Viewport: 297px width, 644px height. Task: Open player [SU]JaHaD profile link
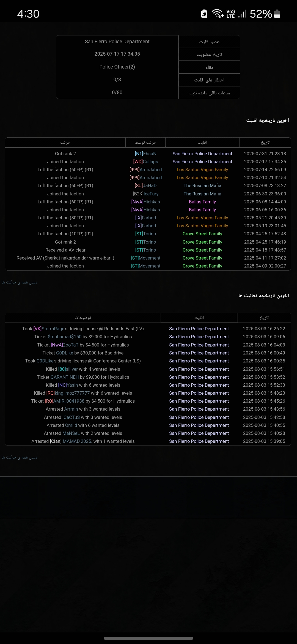tap(145, 185)
